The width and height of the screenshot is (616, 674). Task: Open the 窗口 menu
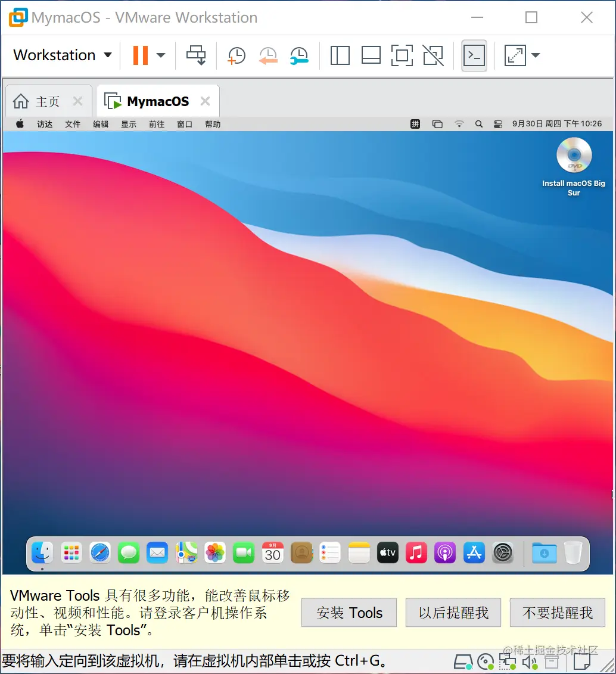pos(185,124)
